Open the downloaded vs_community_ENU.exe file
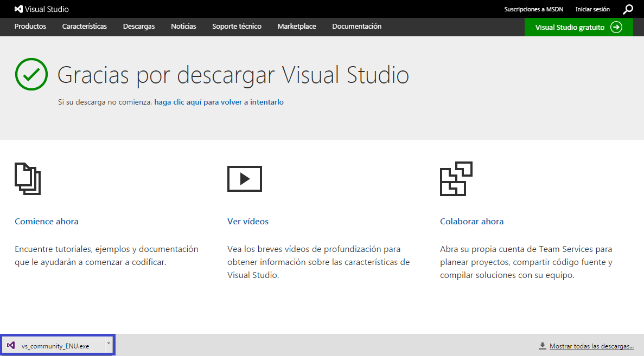Image resolution: width=644 pixels, height=356 pixels. 55,346
